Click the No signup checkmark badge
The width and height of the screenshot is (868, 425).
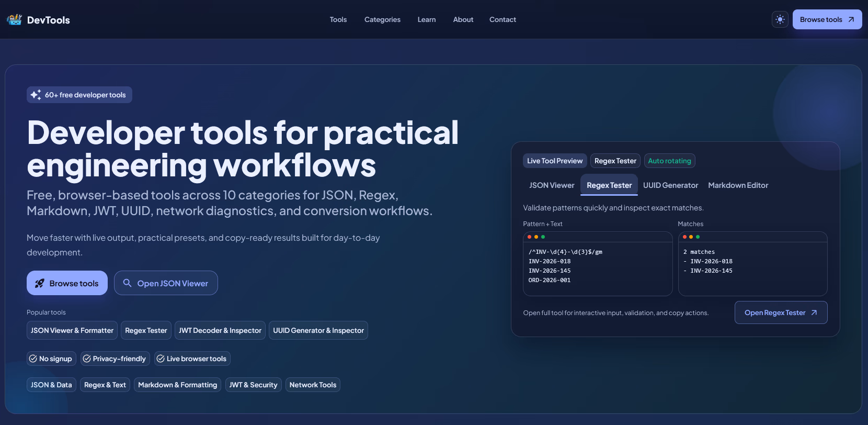[51, 359]
